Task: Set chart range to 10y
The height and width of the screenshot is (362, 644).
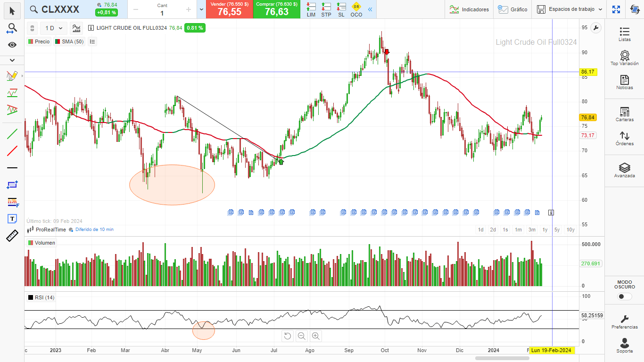Action: point(570,230)
